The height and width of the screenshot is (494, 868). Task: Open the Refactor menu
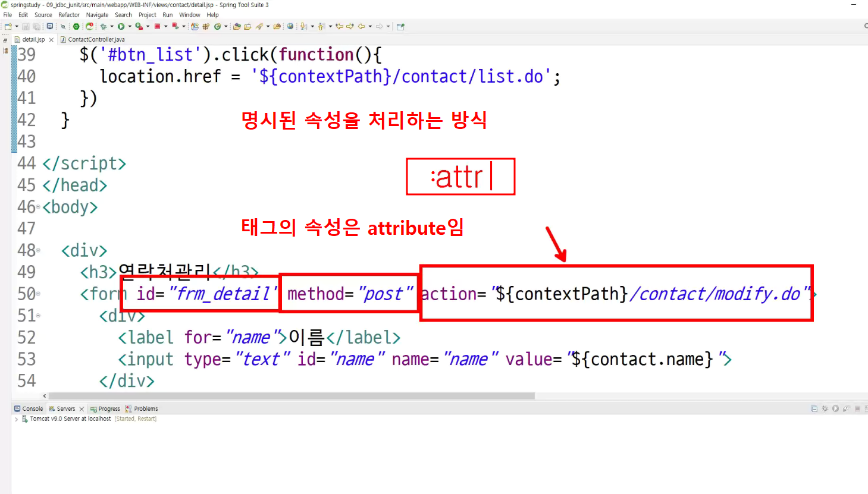69,15
